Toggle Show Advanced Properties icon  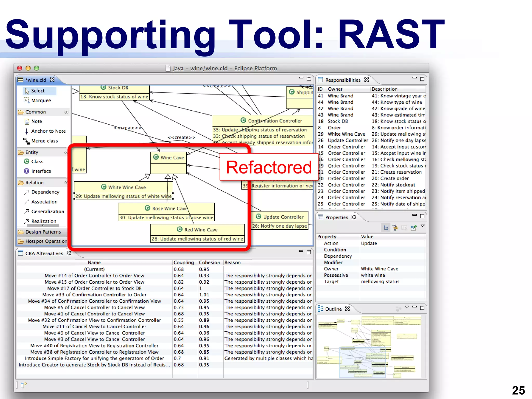click(x=395, y=228)
